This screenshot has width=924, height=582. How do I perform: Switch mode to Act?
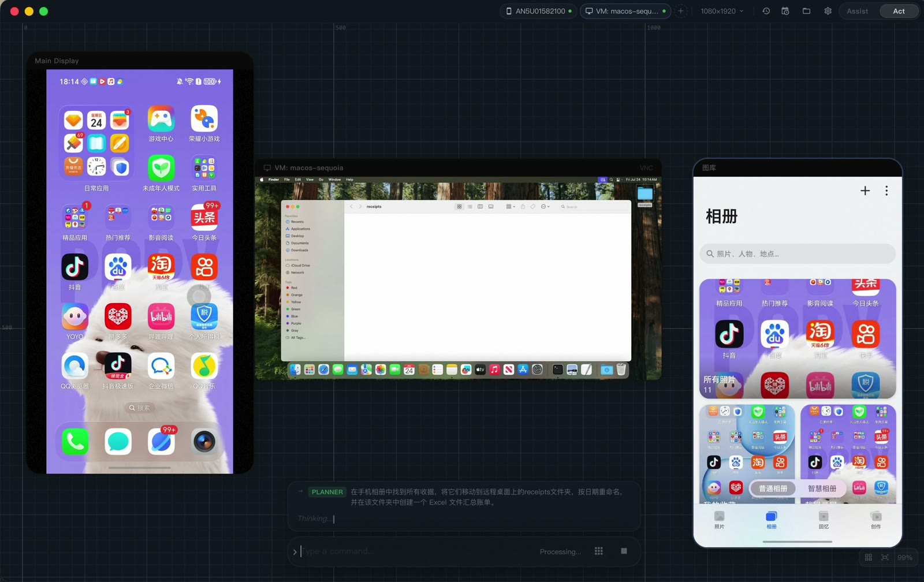pos(899,11)
